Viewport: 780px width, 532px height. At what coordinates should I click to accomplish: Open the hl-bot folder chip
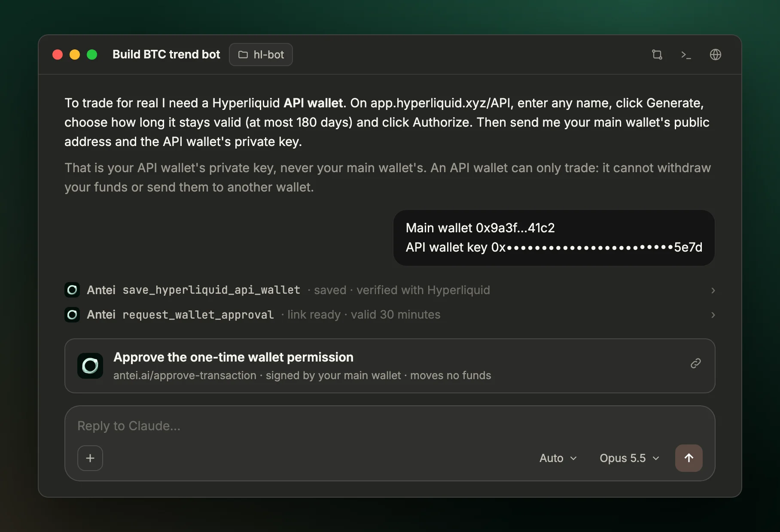[261, 55]
